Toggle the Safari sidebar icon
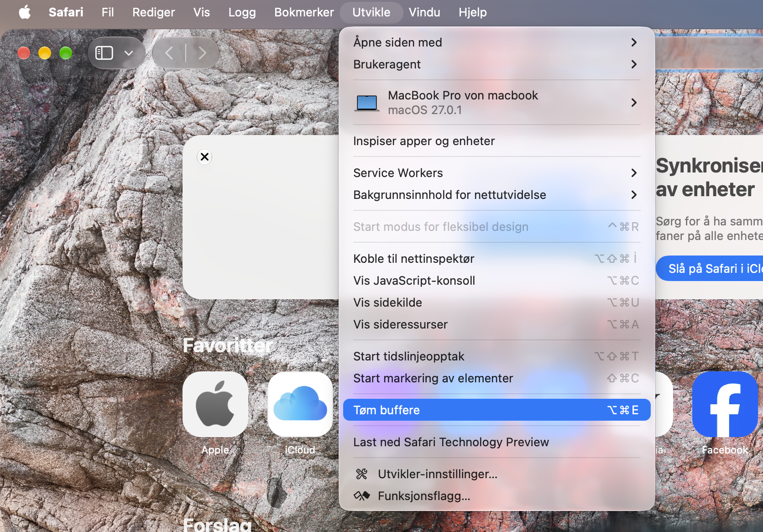This screenshot has width=763, height=532. [104, 53]
